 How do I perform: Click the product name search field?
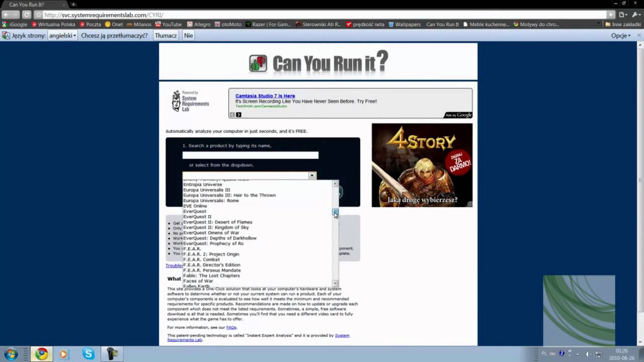(250, 155)
